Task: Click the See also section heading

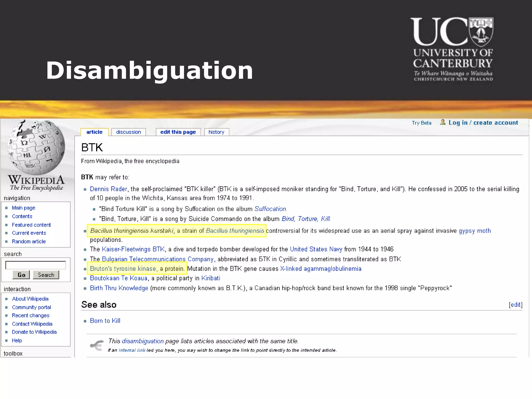Action: pyautogui.click(x=99, y=305)
